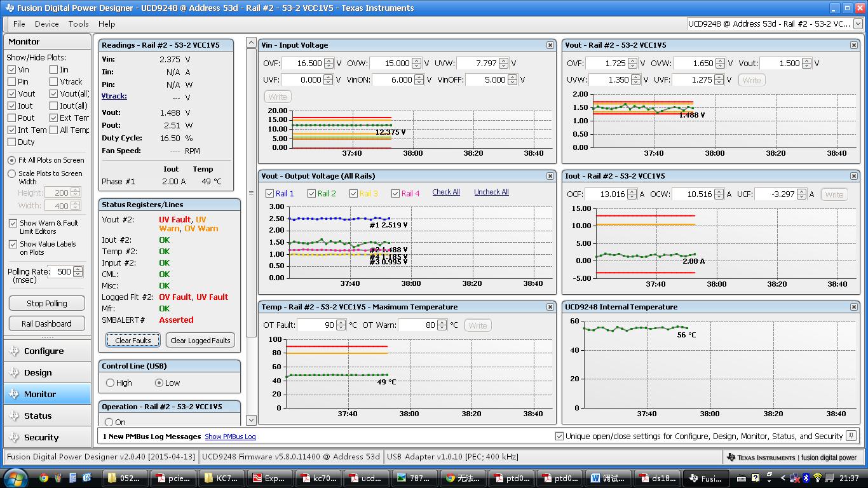Open the Rail Dashboard

(x=47, y=323)
